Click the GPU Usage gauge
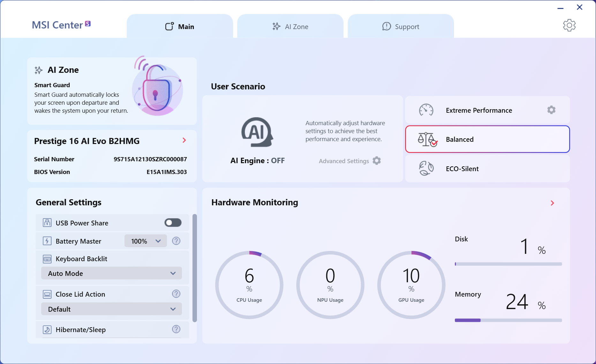596x364 pixels. pos(411,285)
